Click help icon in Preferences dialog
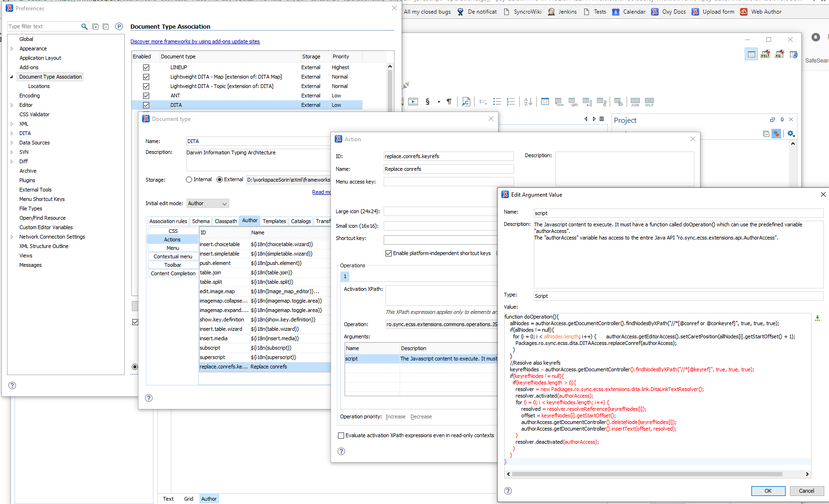Screen dimensions: 829x504 pos(12,385)
